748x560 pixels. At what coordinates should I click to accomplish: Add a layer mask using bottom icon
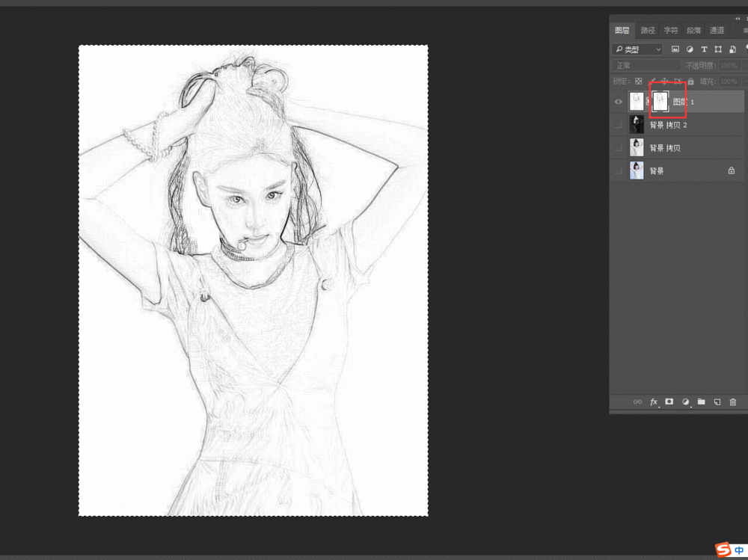669,401
